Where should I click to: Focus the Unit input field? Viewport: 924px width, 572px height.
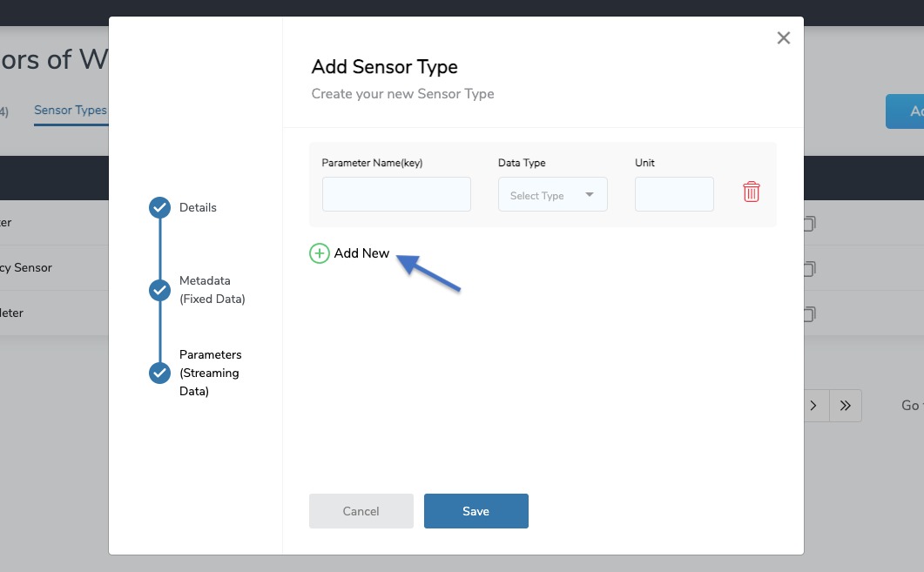(x=674, y=194)
